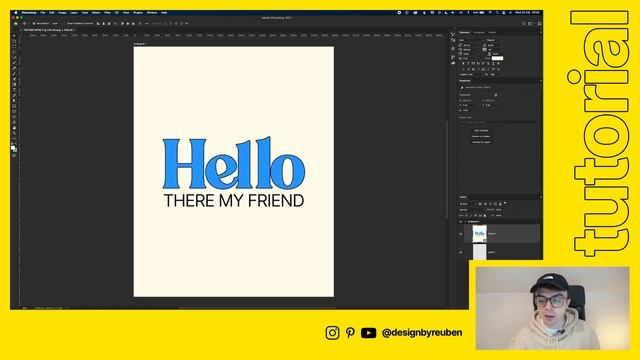Open the Apple menu
640x360 pixels.
point(16,13)
